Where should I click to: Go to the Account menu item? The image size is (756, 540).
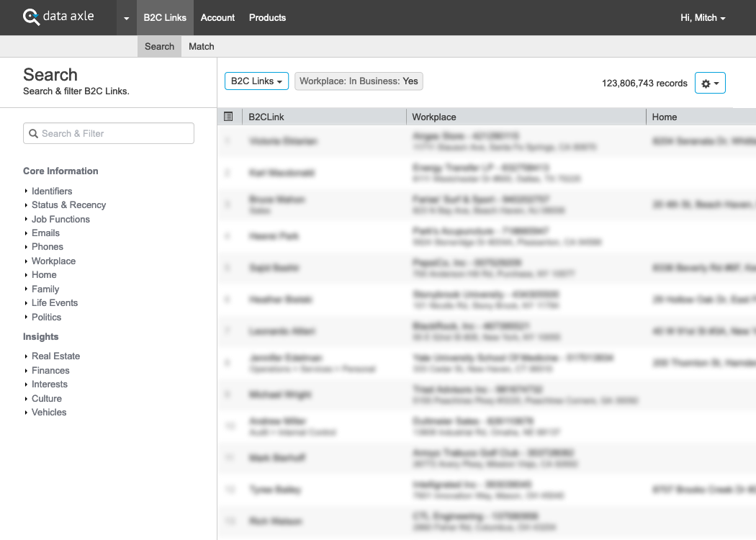pos(217,18)
